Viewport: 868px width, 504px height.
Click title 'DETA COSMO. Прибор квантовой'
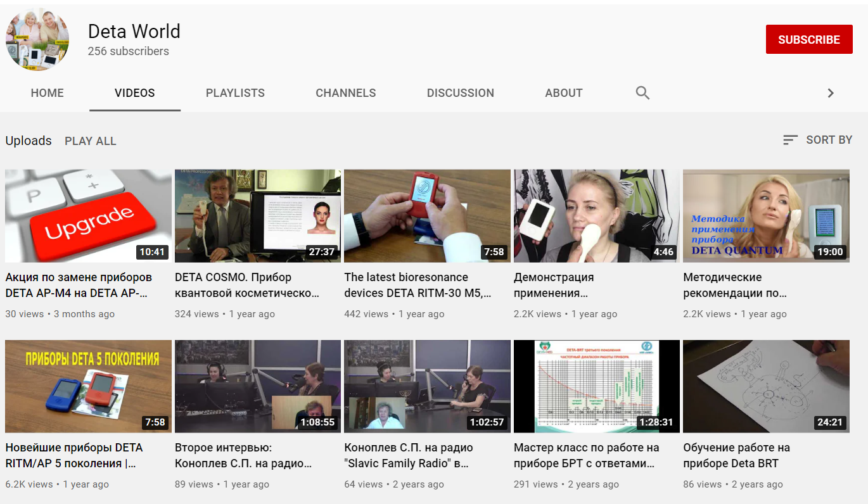tap(247, 286)
